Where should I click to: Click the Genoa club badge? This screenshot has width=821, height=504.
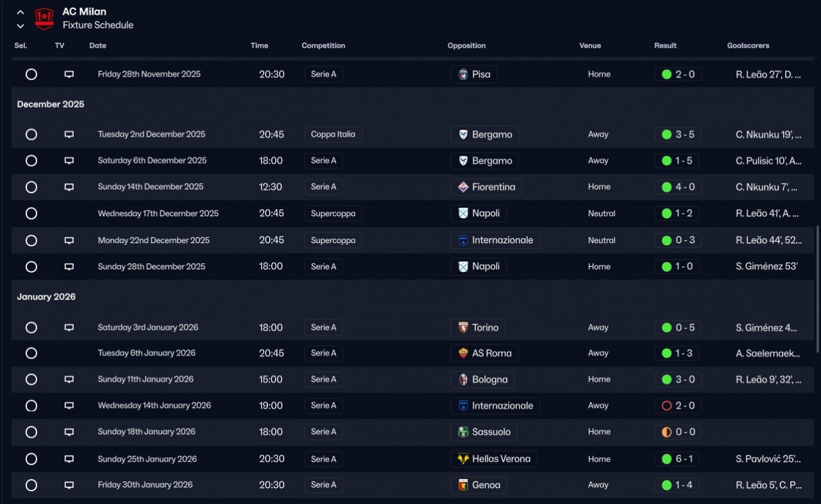pos(463,485)
